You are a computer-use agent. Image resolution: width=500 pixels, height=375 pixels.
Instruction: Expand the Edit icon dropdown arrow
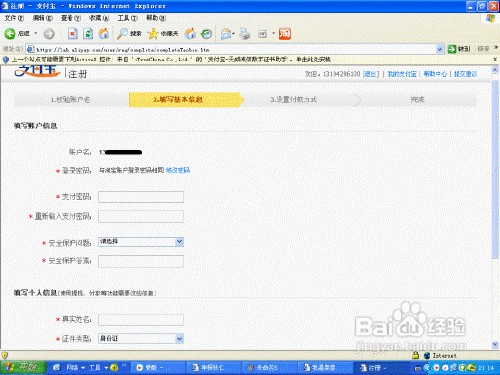click(x=273, y=34)
